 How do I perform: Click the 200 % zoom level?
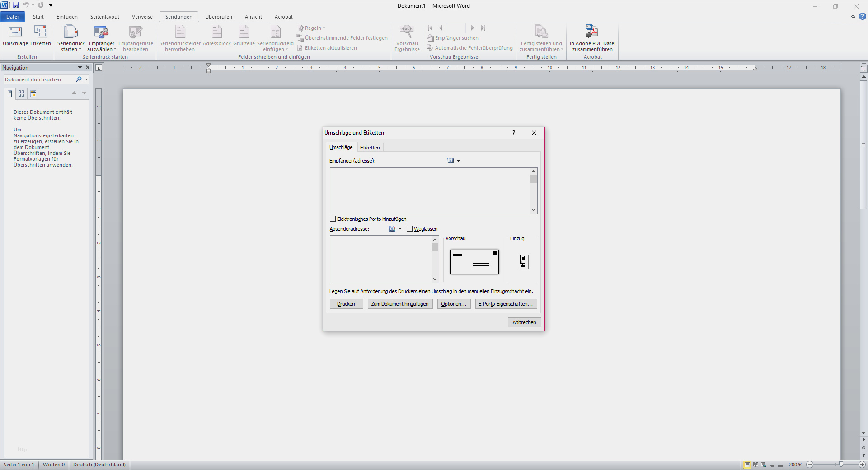coord(795,465)
